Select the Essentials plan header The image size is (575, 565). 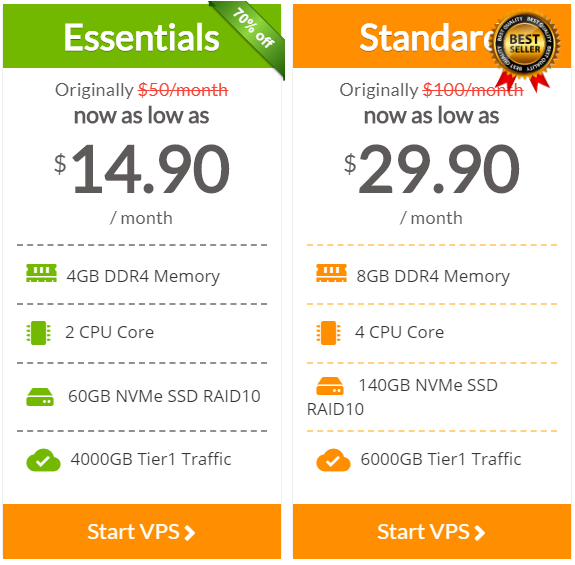tap(142, 37)
